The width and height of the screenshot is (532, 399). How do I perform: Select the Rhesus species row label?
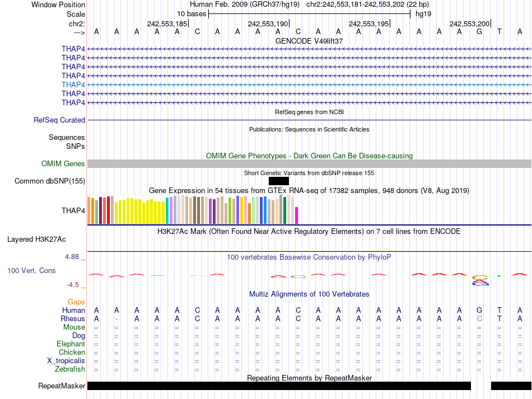[x=73, y=318]
